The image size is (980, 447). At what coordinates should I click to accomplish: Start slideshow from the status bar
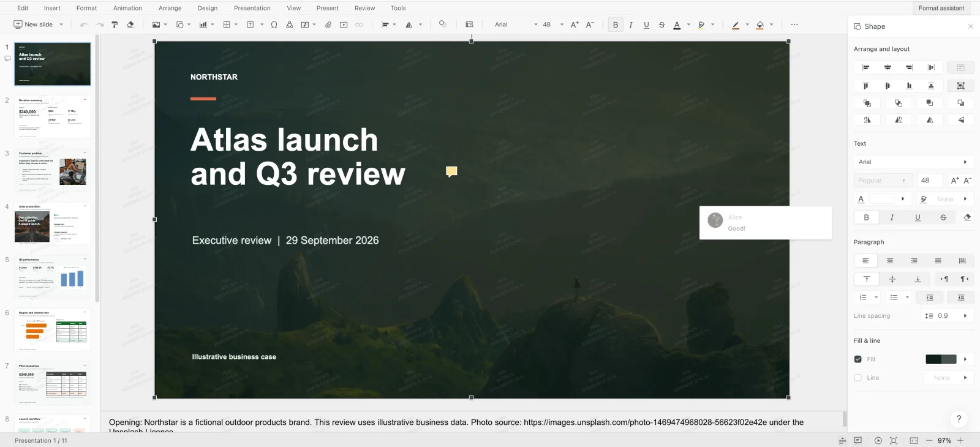[x=878, y=440]
